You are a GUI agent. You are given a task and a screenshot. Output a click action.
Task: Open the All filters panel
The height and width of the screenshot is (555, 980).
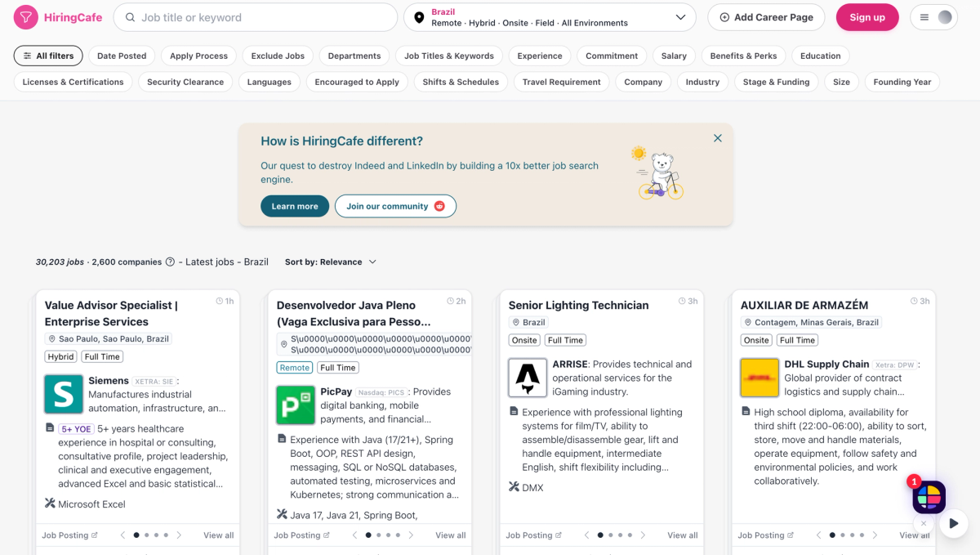tap(48, 56)
